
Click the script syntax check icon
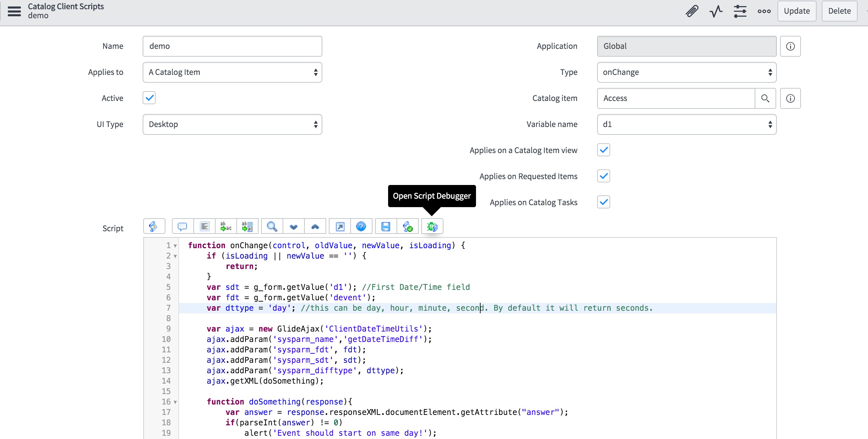point(408,226)
